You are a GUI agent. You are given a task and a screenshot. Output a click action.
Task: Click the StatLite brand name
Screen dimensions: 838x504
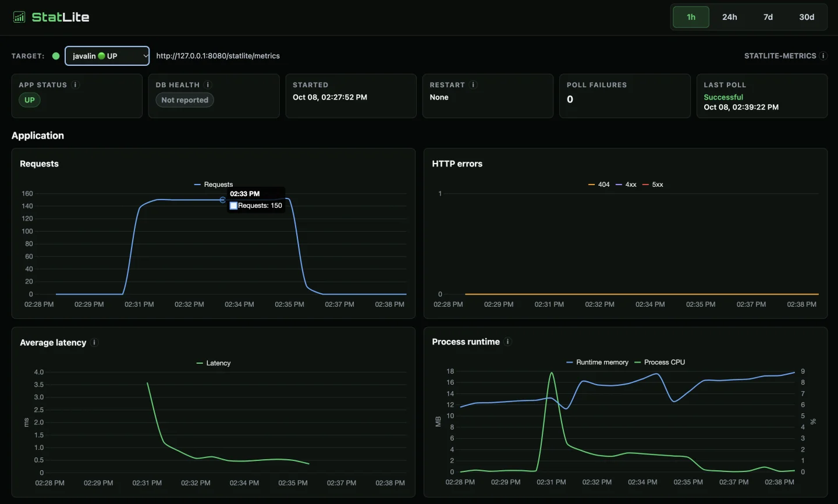click(61, 17)
